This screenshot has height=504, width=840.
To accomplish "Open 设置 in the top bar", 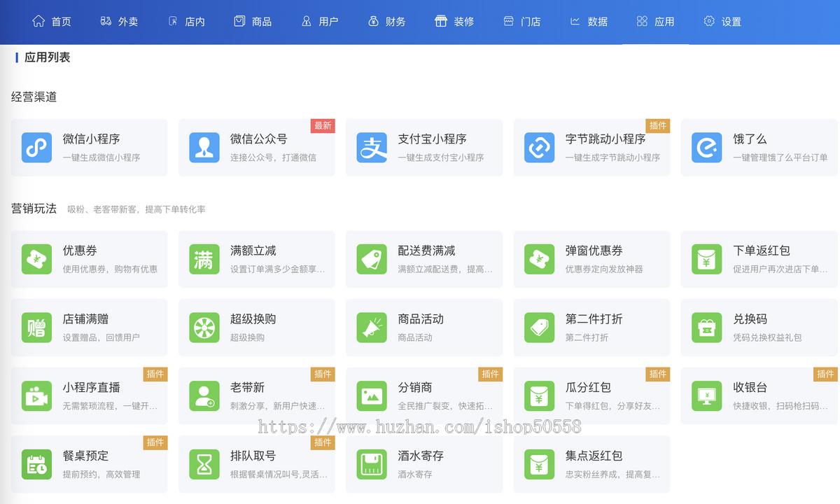I will tap(722, 22).
